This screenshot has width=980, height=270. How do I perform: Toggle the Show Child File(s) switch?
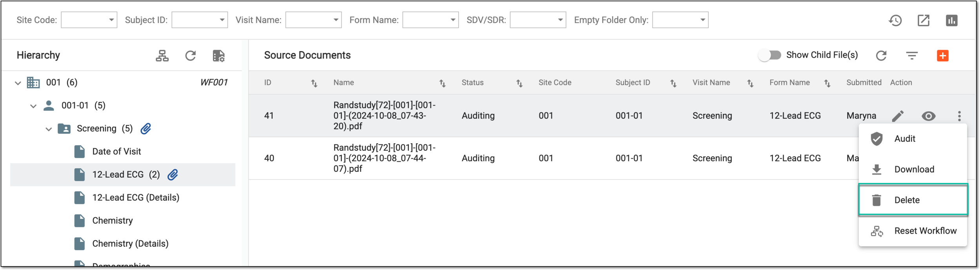(769, 55)
